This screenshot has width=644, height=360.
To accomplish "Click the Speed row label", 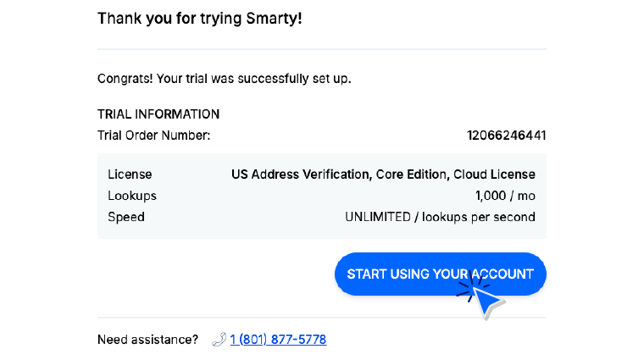I will point(125,217).
